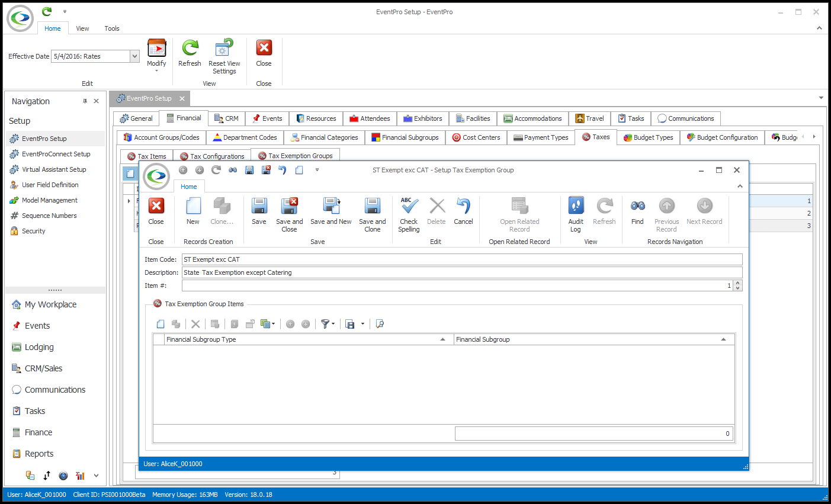
Task: Pin the Navigation panel
Action: click(x=85, y=101)
